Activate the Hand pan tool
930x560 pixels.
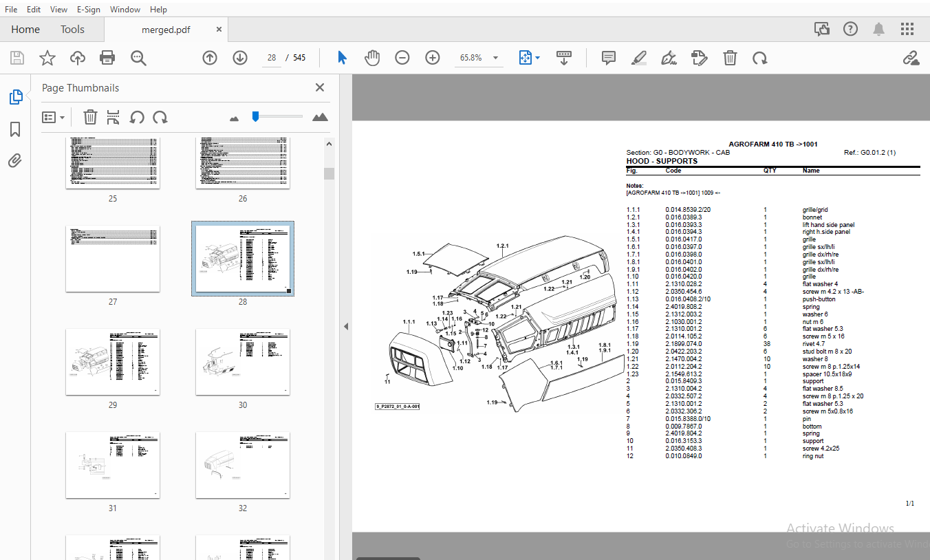[372, 58]
